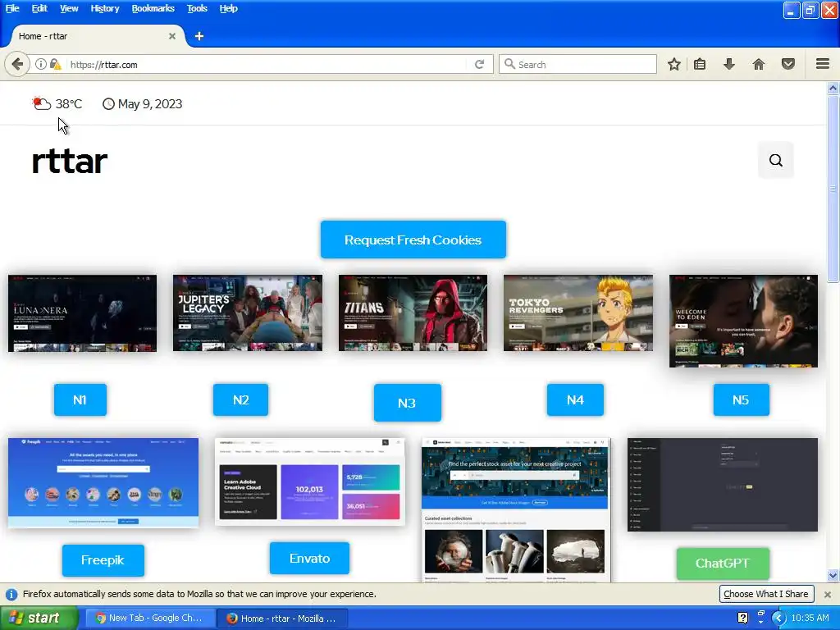Image resolution: width=840 pixels, height=630 pixels.
Task: Bookmark this page with the star icon
Action: 674,64
